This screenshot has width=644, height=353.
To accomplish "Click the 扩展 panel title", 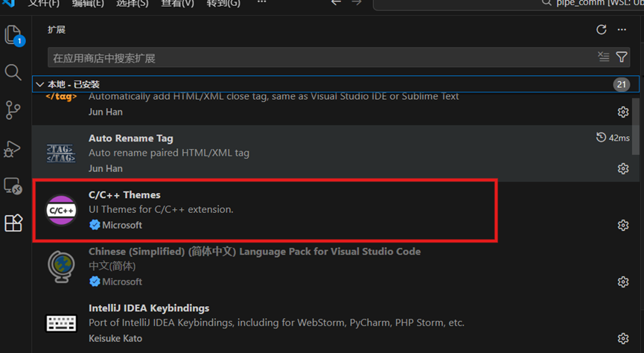I will 57,30.
